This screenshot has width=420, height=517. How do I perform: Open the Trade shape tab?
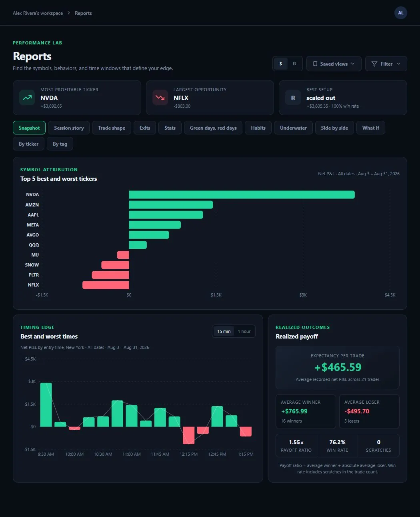tap(112, 128)
